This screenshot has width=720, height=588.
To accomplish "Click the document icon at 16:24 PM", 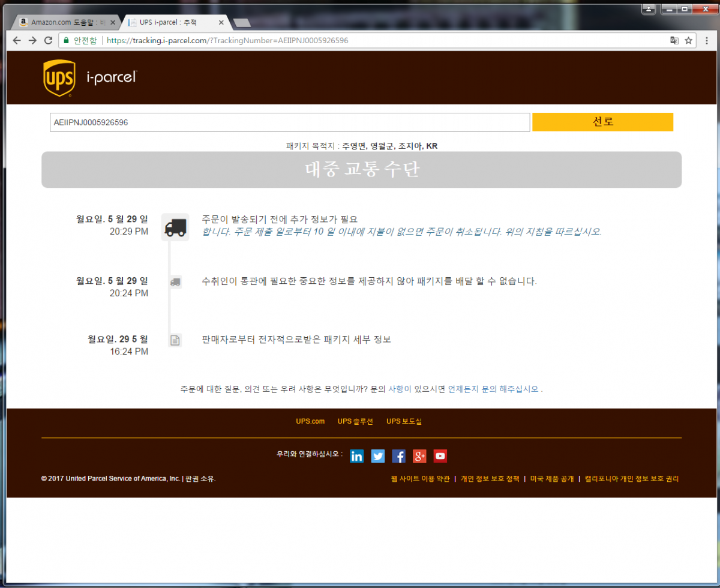I will pyautogui.click(x=175, y=340).
